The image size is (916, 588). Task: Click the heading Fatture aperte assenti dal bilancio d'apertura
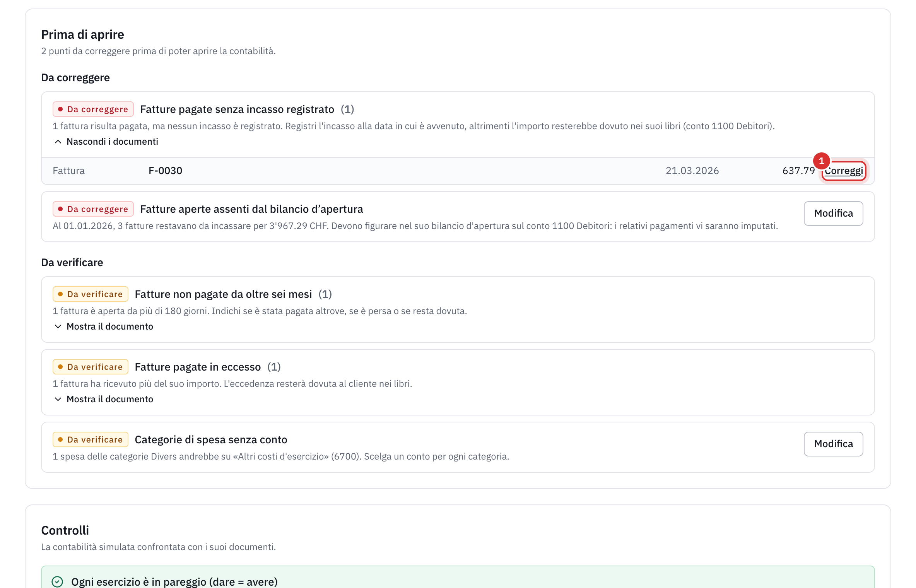(x=251, y=209)
